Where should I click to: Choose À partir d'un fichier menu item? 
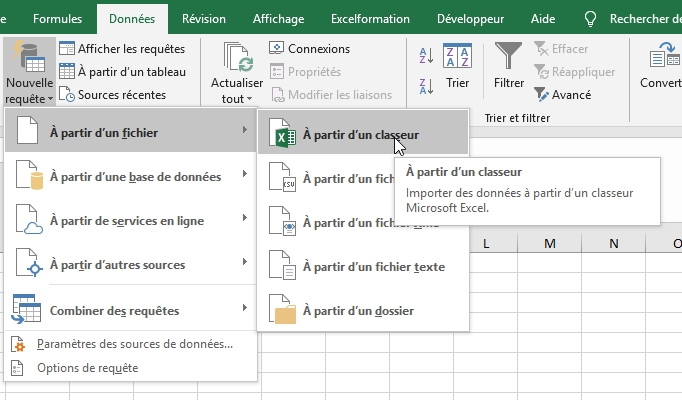[130, 130]
